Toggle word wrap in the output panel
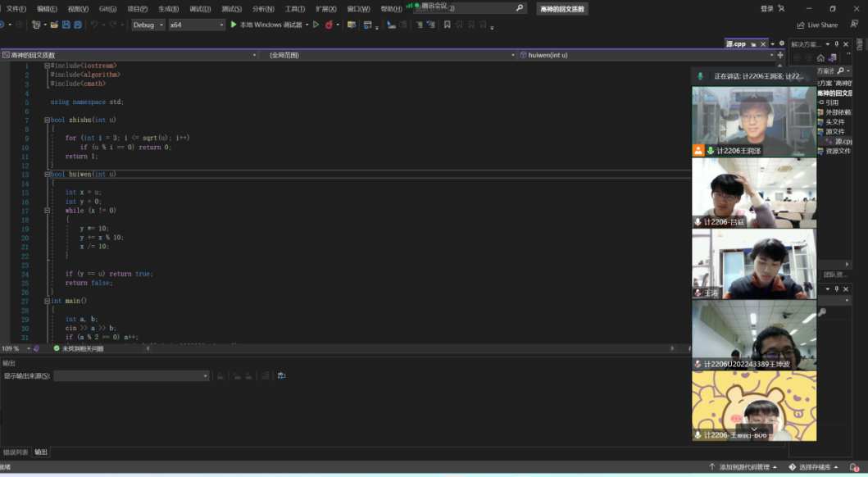This screenshot has height=477, width=868. 281,375
